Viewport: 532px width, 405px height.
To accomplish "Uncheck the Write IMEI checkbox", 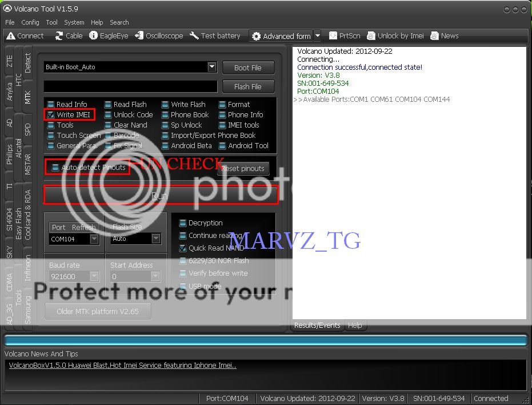I will pyautogui.click(x=50, y=115).
